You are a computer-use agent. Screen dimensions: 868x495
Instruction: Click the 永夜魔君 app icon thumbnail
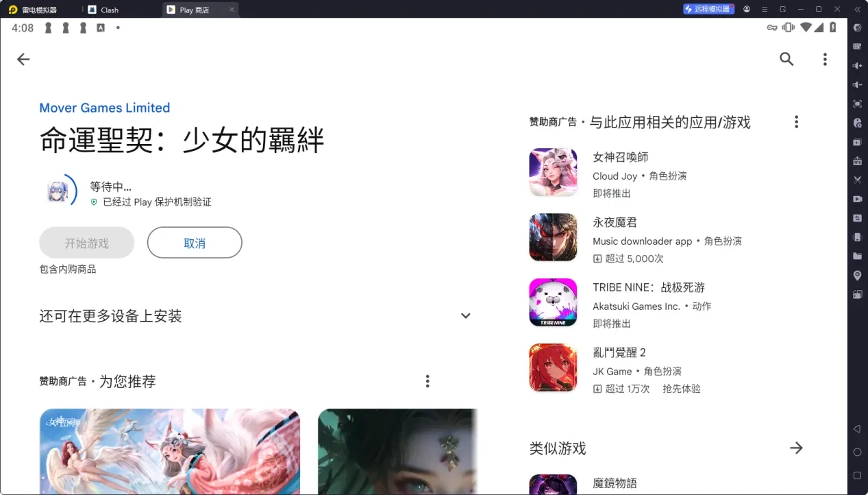(x=553, y=237)
